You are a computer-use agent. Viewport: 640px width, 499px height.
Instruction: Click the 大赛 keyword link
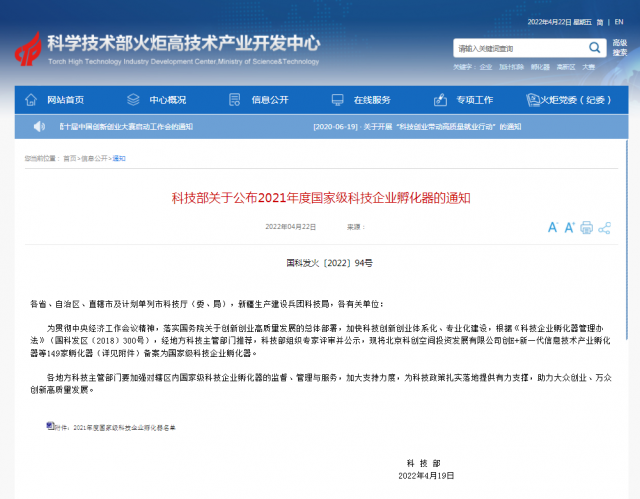click(x=588, y=67)
